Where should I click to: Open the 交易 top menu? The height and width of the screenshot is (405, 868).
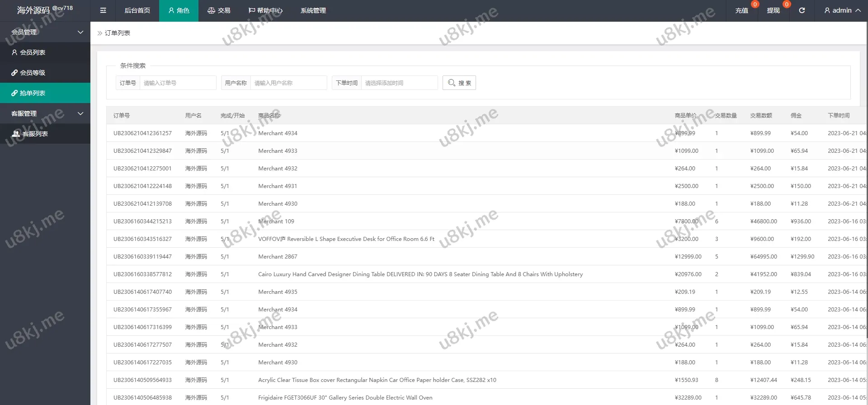(219, 10)
